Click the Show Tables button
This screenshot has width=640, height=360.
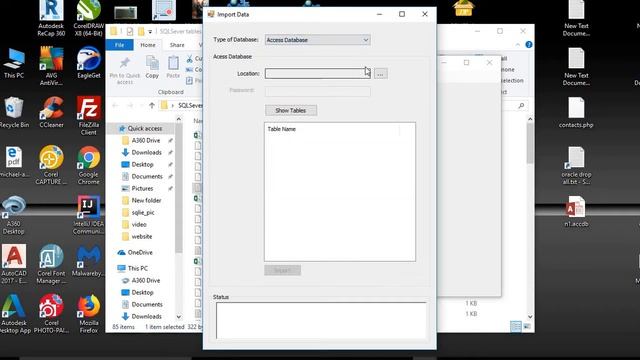pos(291,111)
